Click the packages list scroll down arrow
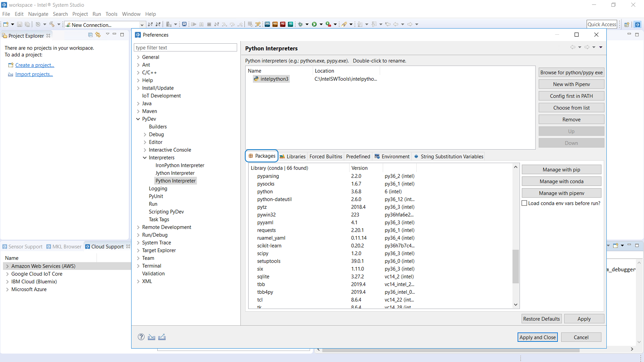This screenshot has width=644, height=362. [x=515, y=305]
